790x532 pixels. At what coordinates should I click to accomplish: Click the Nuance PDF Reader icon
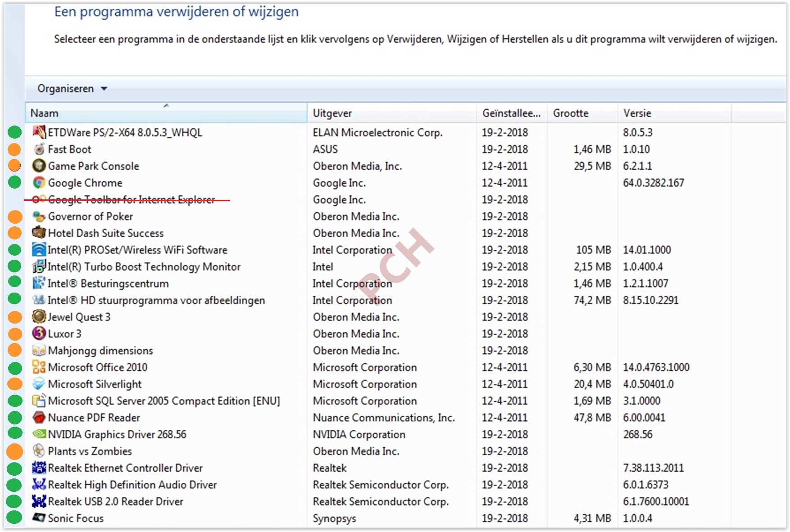pyautogui.click(x=39, y=417)
